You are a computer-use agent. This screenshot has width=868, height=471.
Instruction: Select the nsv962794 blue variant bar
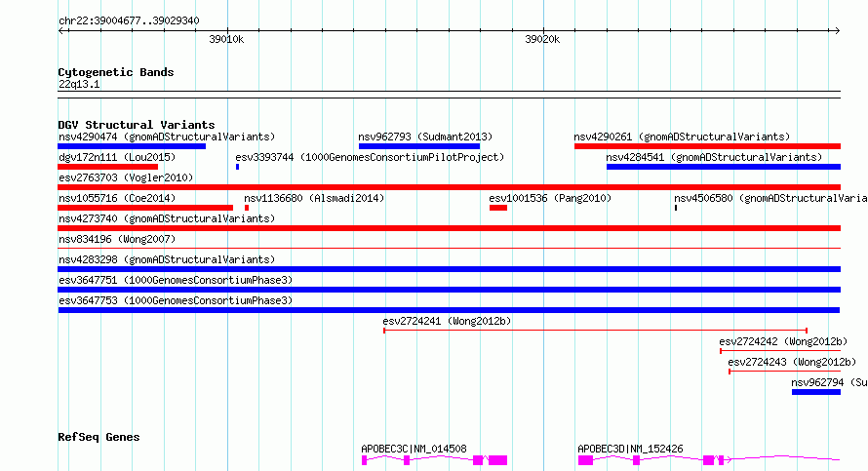coord(816,392)
